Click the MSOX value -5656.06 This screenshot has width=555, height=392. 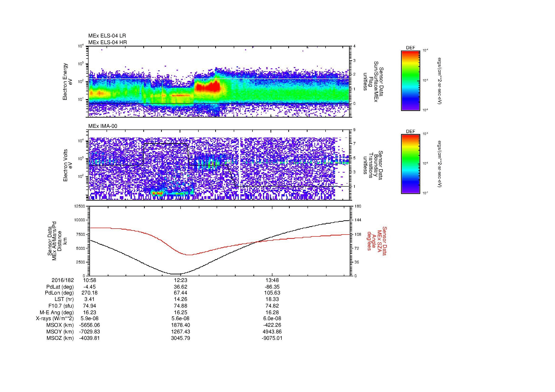point(89,325)
